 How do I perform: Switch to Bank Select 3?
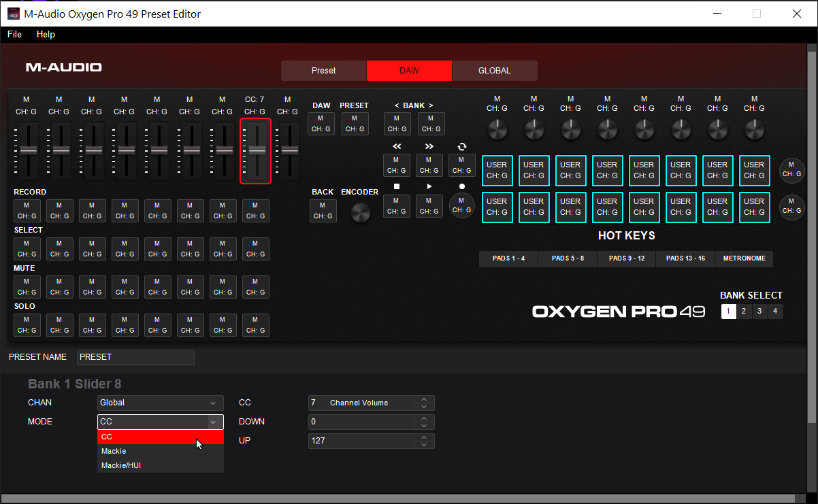760,312
